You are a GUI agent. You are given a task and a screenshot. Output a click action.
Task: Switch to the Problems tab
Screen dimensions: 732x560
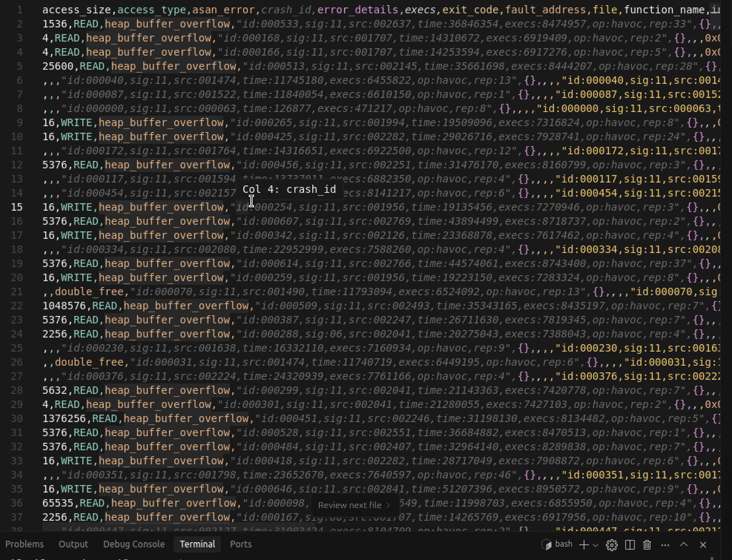[x=24, y=544]
